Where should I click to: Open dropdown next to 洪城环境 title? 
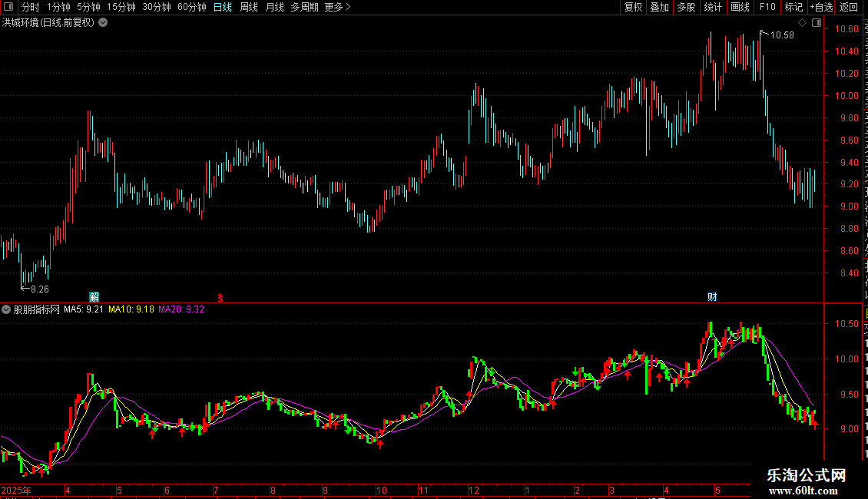click(x=103, y=23)
